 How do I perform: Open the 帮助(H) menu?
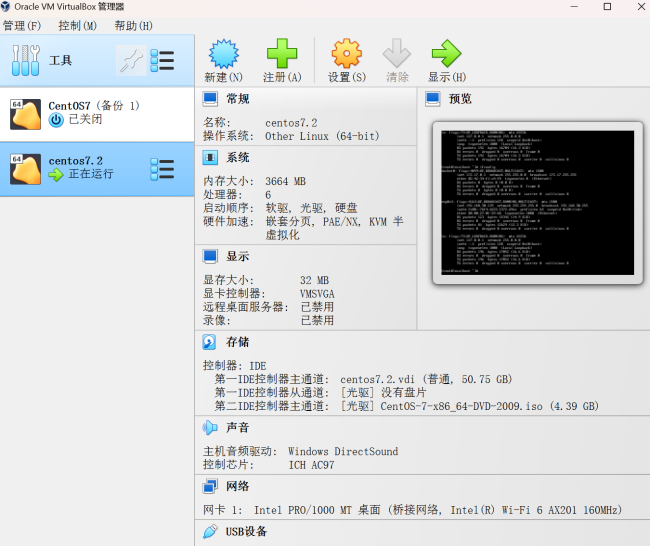(133, 26)
